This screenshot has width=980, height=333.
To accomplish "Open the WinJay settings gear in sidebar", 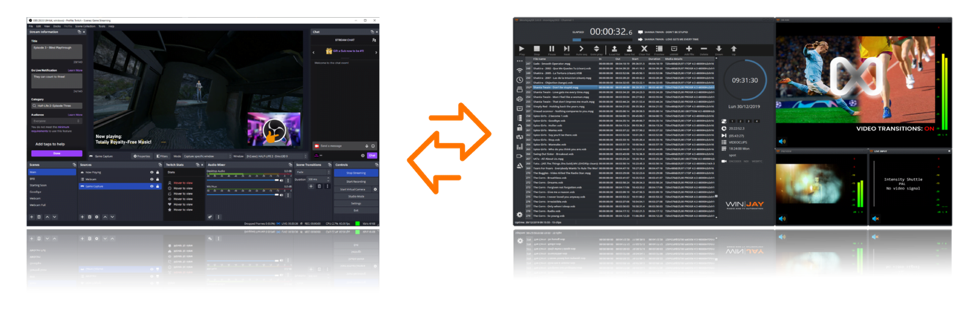I will 519,215.
